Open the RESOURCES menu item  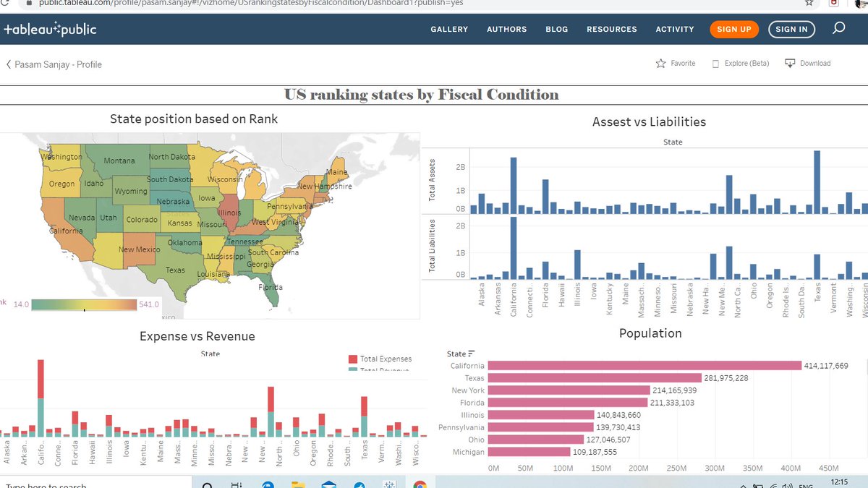coord(612,30)
